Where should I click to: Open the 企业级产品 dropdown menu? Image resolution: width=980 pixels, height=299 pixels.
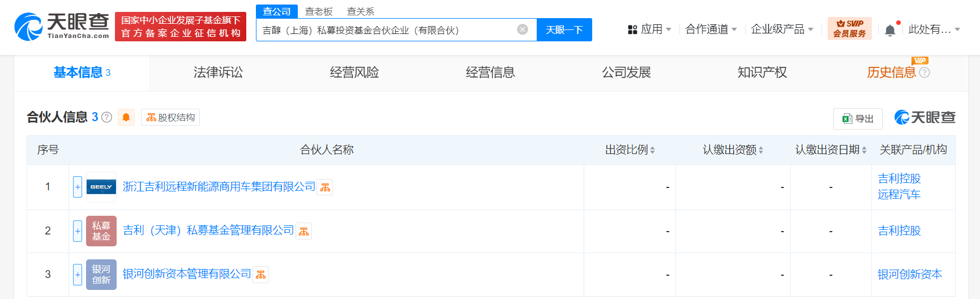[x=782, y=29]
